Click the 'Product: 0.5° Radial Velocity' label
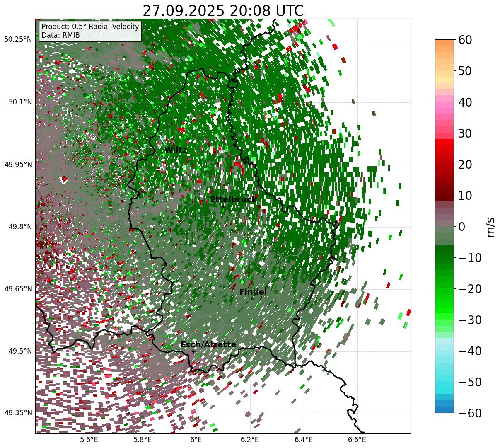Image resolution: width=500 pixels, height=448 pixels. tap(90, 27)
